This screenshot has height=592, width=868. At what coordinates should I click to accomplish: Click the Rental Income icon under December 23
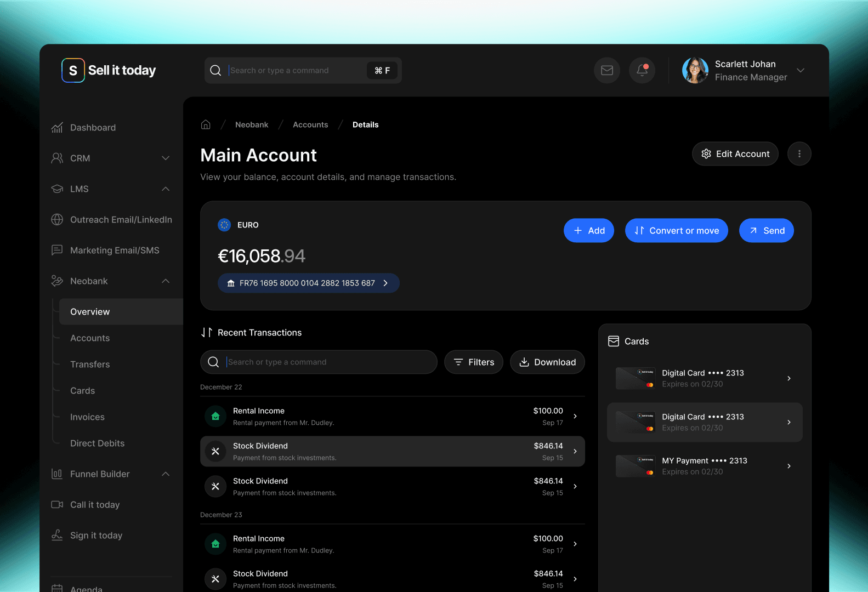point(215,544)
